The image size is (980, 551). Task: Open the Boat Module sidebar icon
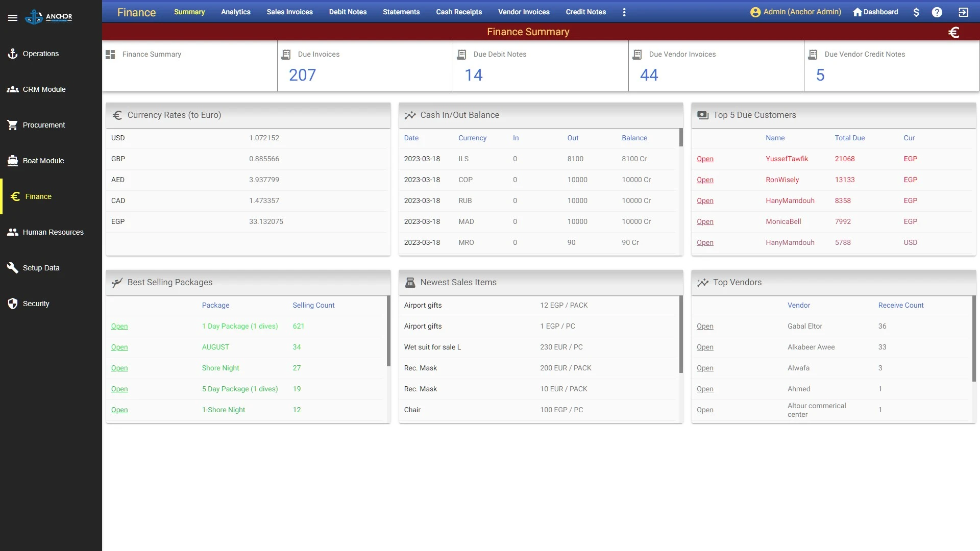(13, 160)
